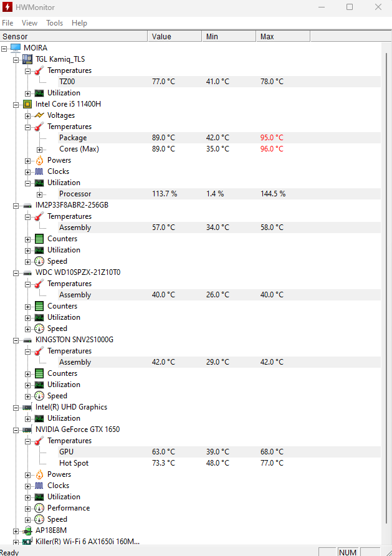Collapse the NVIDIA GeForce GTX 1650 tree

[x=16, y=430]
